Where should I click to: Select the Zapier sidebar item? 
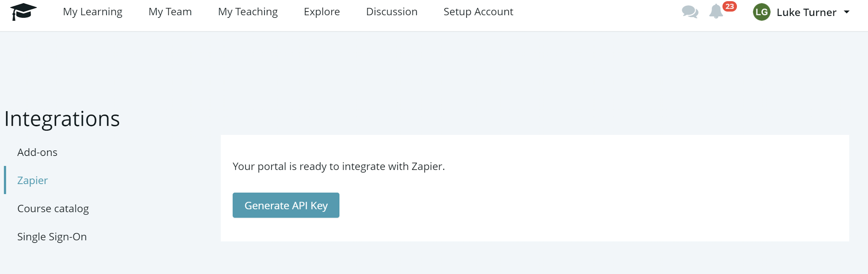(x=32, y=180)
